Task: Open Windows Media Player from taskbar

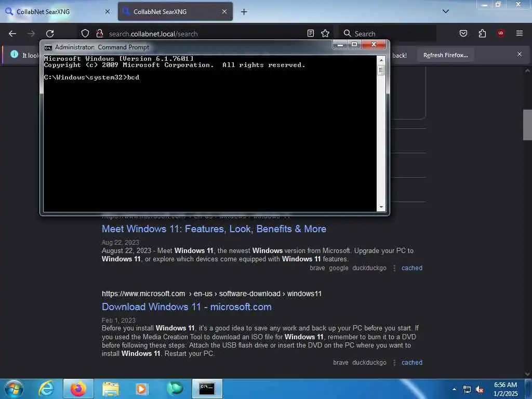Action: [141, 389]
